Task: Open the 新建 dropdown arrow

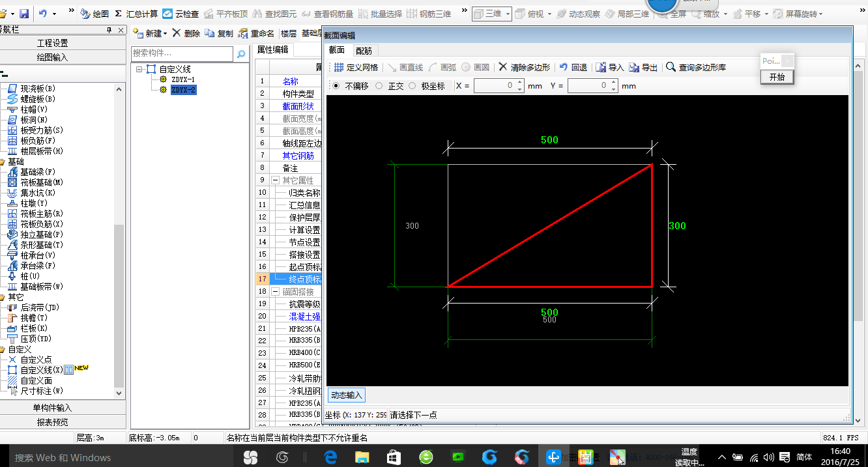Action: pyautogui.click(x=166, y=34)
